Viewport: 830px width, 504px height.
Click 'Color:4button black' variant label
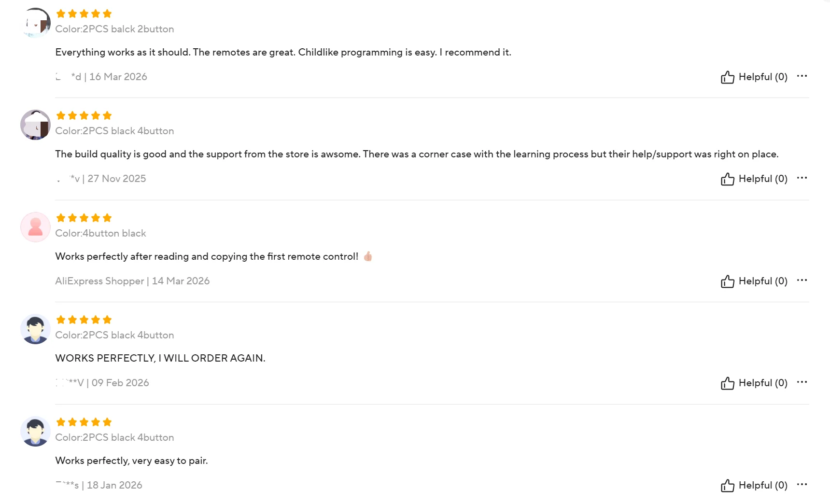(100, 233)
